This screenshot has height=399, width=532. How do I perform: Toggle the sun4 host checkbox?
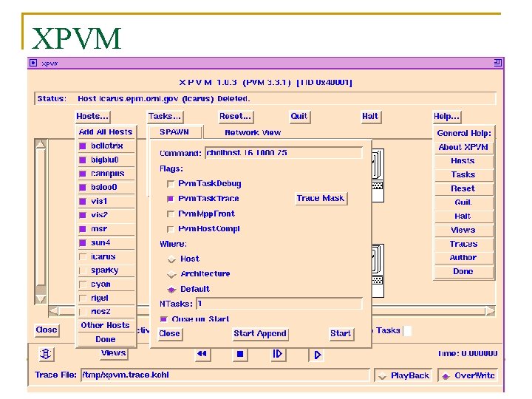tap(83, 243)
